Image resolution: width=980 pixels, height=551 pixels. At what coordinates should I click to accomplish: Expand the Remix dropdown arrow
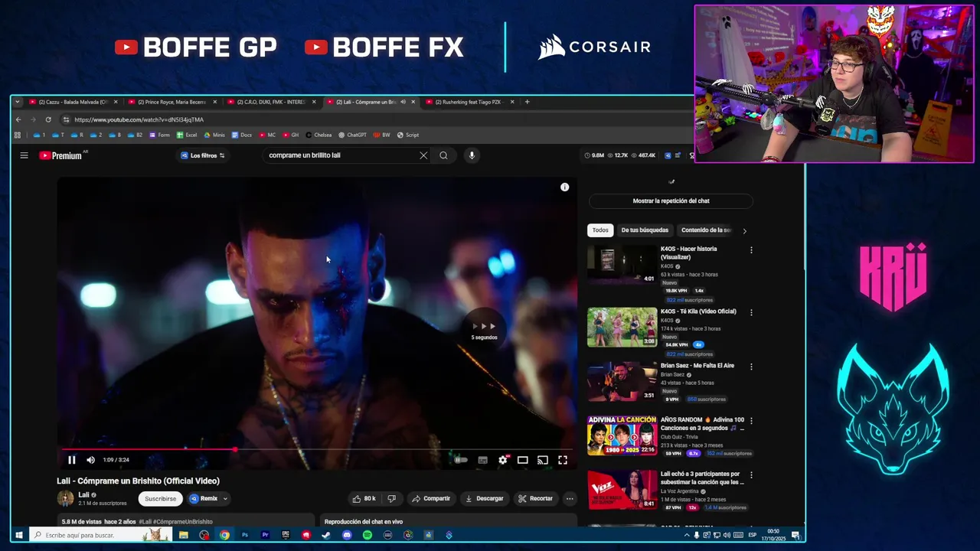click(x=224, y=498)
